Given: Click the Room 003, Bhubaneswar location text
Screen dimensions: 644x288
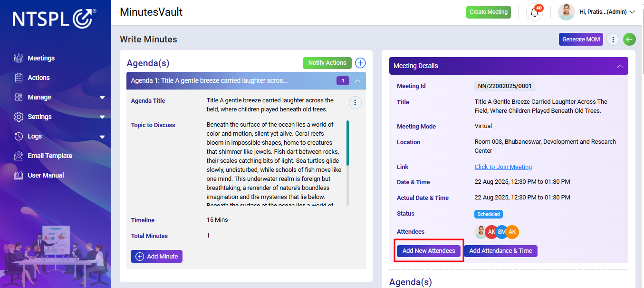Looking at the screenshot, I should pos(545,146).
